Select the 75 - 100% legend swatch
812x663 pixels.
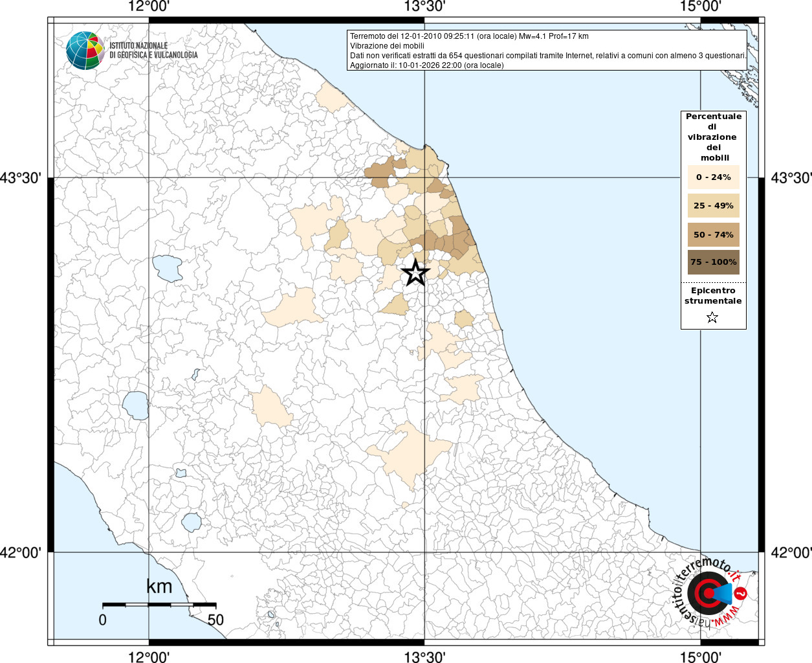pyautogui.click(x=713, y=262)
